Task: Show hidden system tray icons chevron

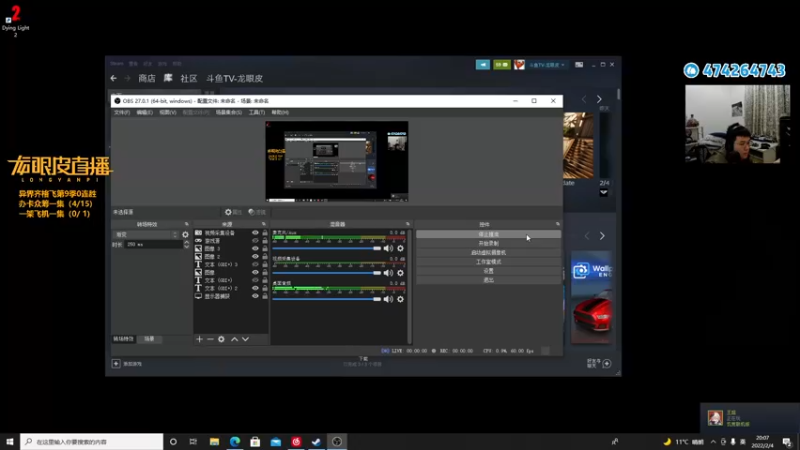Action: (713, 442)
